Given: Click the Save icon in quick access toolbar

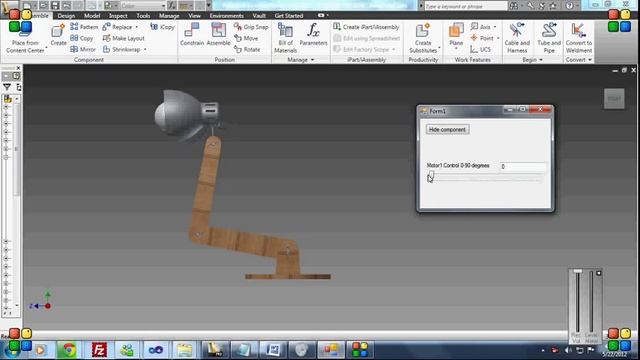Looking at the screenshot, I should pyautogui.click(x=55, y=6).
